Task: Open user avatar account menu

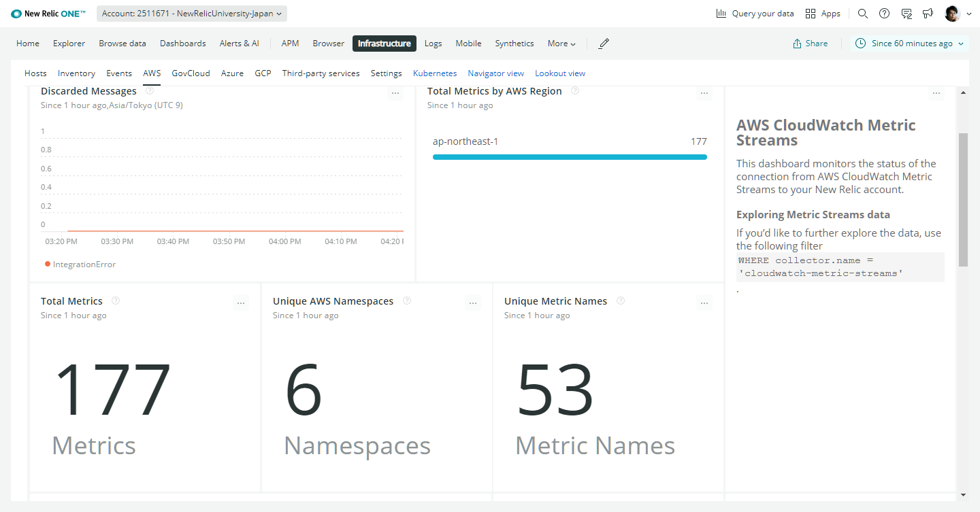Action: pyautogui.click(x=958, y=14)
